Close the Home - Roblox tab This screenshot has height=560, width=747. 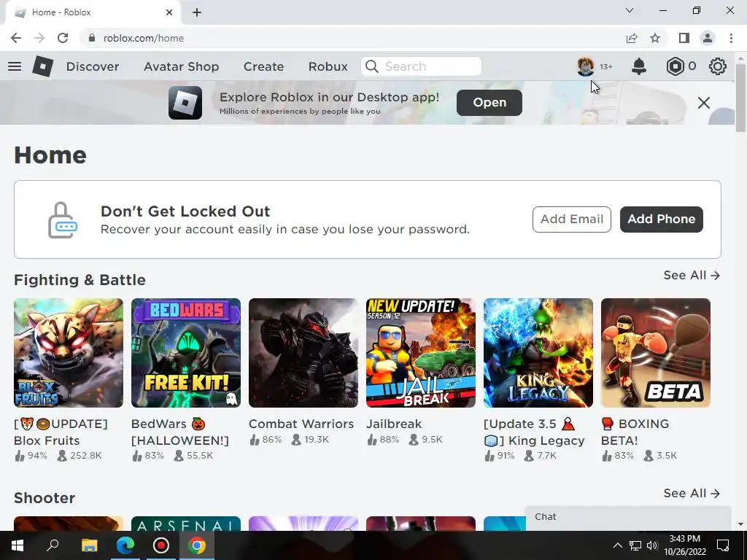click(169, 12)
